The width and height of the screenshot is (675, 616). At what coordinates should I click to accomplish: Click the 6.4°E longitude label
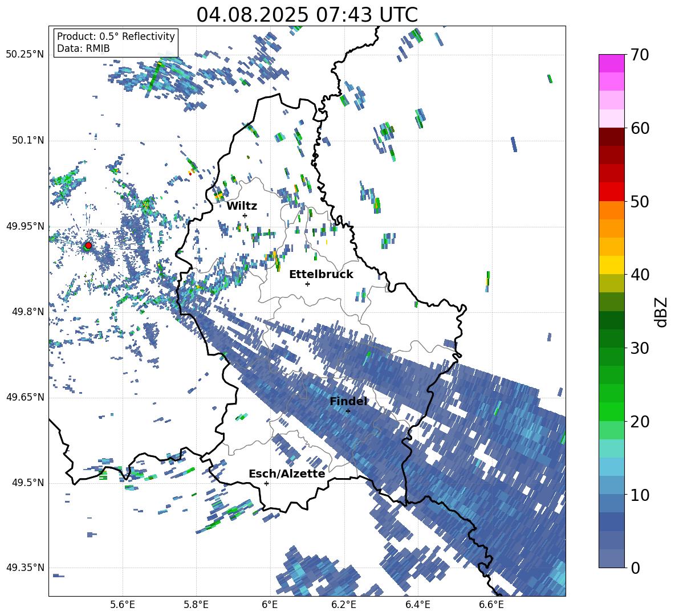click(417, 605)
